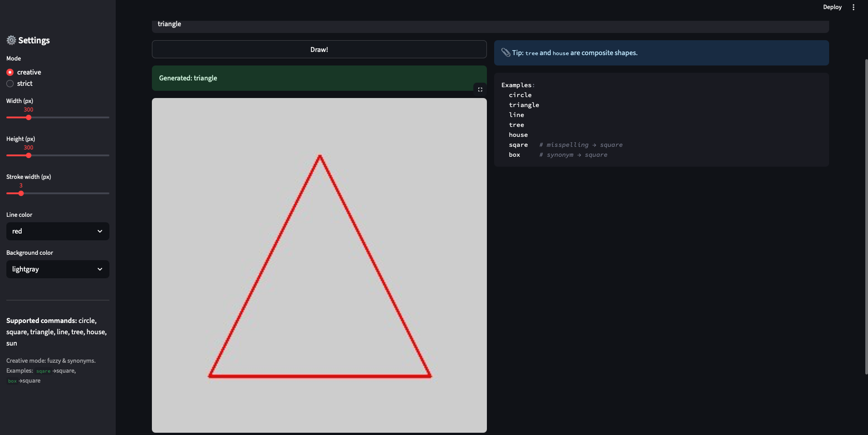Open the Background color dropdown
Image resolution: width=868 pixels, height=435 pixels.
[x=58, y=269]
